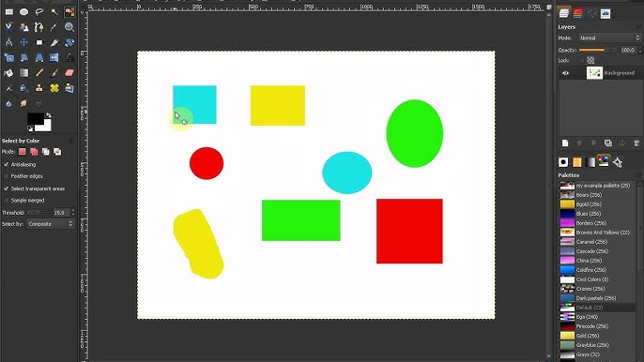Open the Layers panel configuration menu

click(x=637, y=26)
